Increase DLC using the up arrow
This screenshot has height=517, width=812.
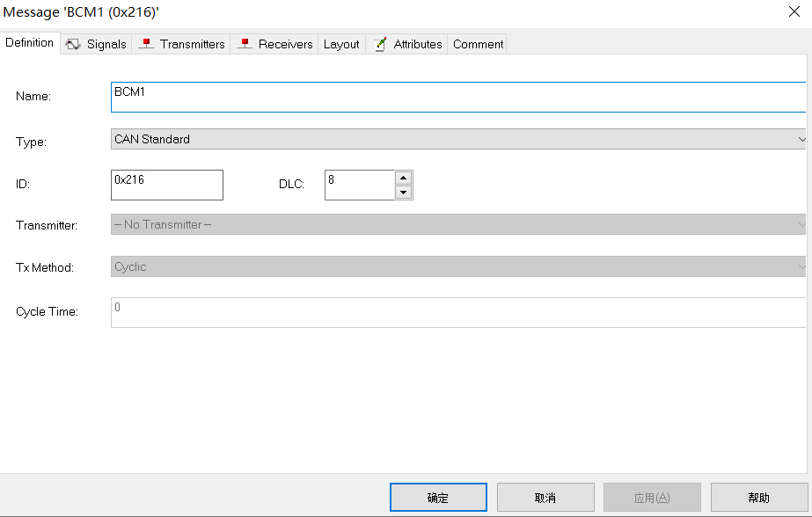(403, 178)
